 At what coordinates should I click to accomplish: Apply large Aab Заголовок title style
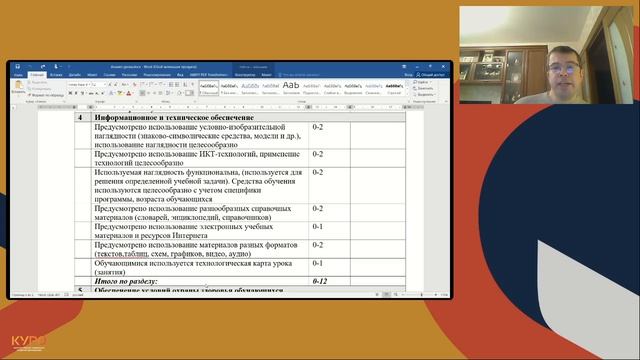(x=291, y=88)
